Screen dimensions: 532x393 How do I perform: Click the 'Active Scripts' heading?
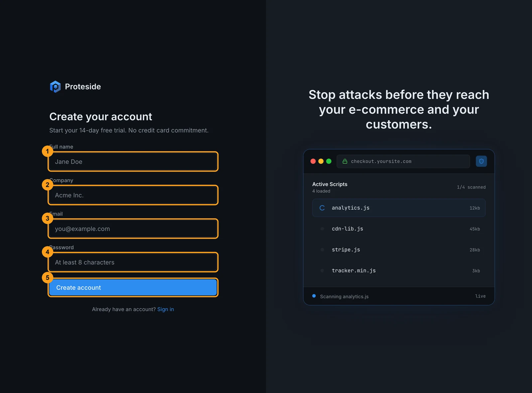click(x=330, y=184)
